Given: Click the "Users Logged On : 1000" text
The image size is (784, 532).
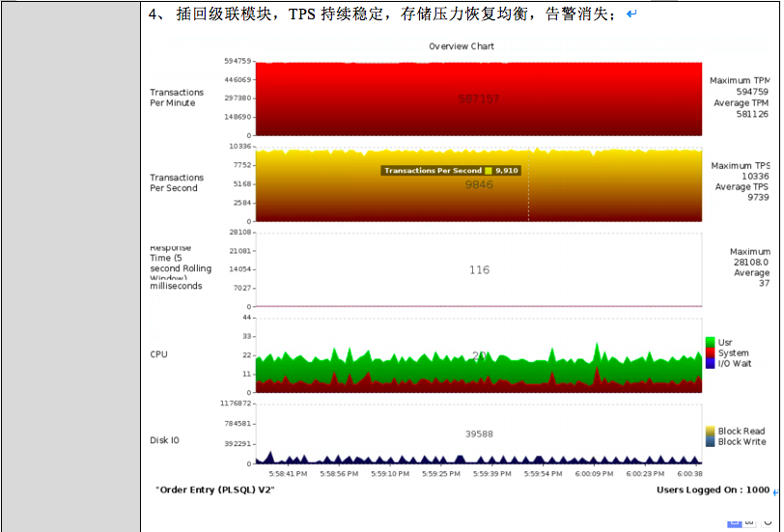Looking at the screenshot, I should [713, 490].
